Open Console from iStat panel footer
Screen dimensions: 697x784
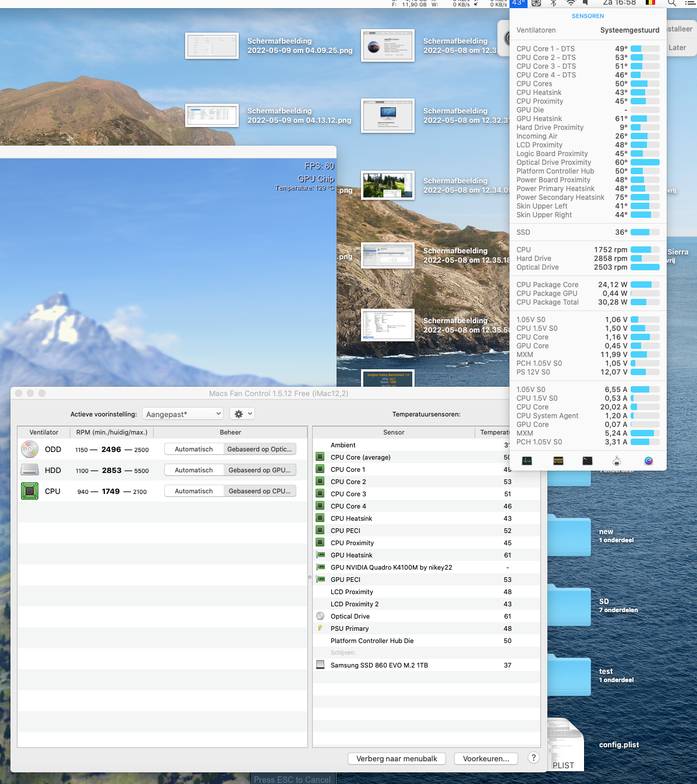[x=558, y=461]
